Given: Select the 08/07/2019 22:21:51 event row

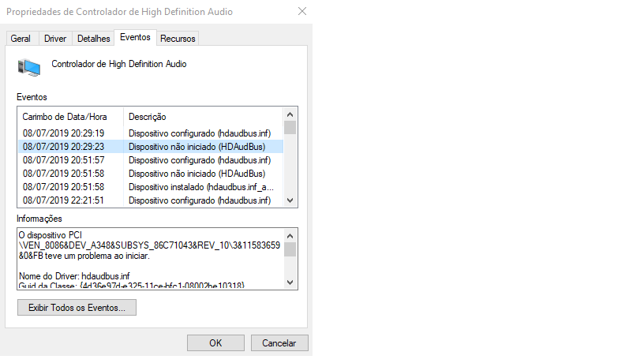Looking at the screenshot, I should coord(151,200).
